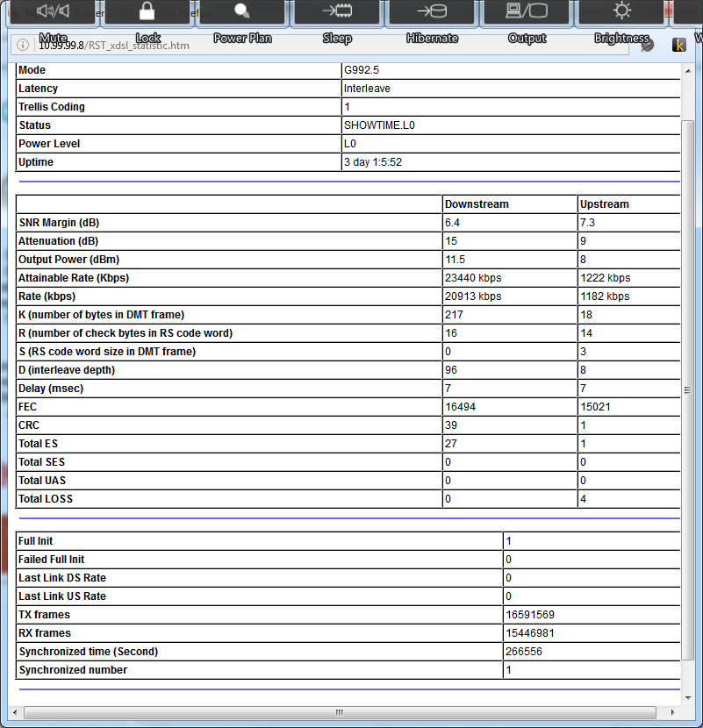
Task: Click the Output Power downstream value 11.5
Action: tap(455, 260)
